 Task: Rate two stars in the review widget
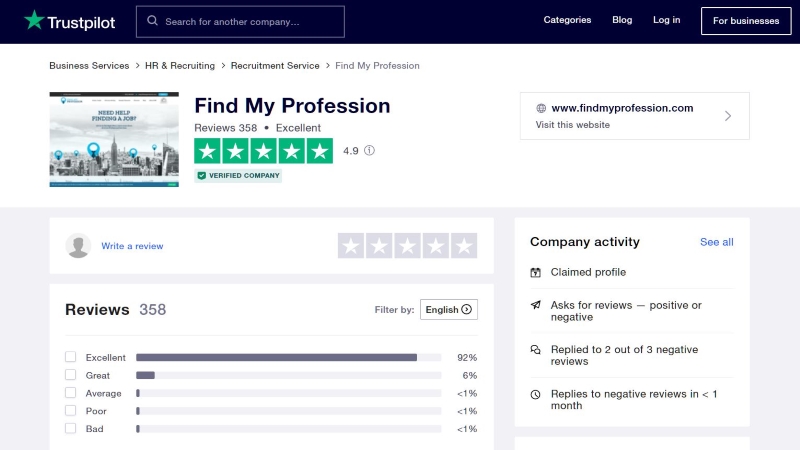pos(379,246)
